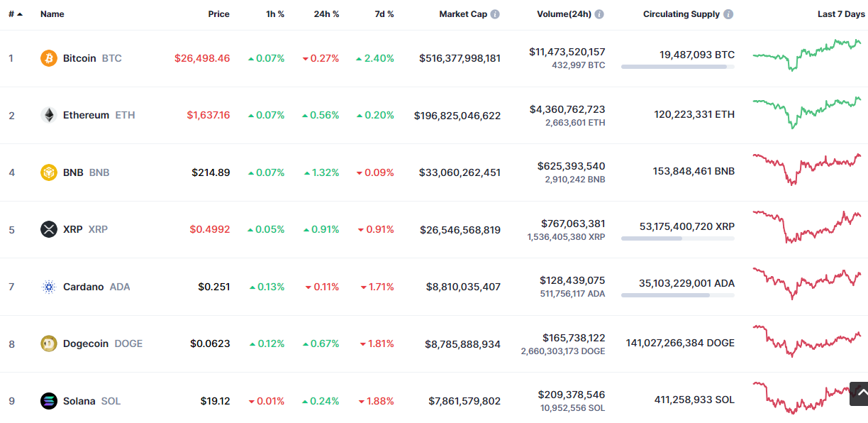Viewport: 868px width, 423px height.
Task: Click the XRP logo icon
Action: tap(49, 229)
